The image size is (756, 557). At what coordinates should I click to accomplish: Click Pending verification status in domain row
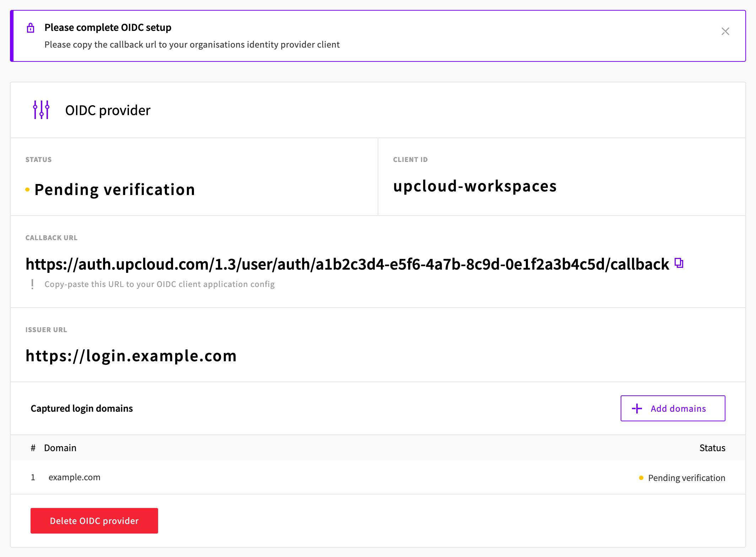(x=682, y=478)
